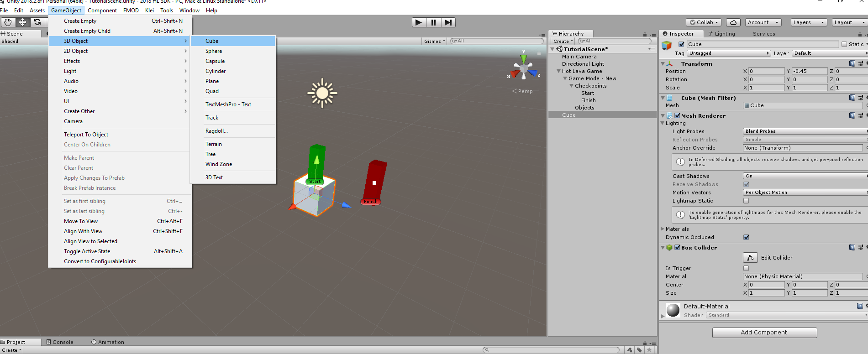Select the Move tool in the toolbar

coord(22,22)
